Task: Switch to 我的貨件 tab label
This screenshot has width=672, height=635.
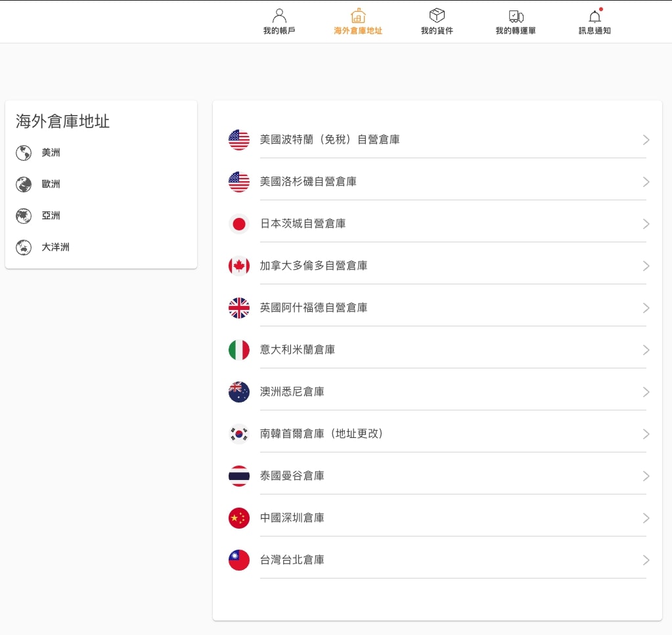Action: point(437,31)
